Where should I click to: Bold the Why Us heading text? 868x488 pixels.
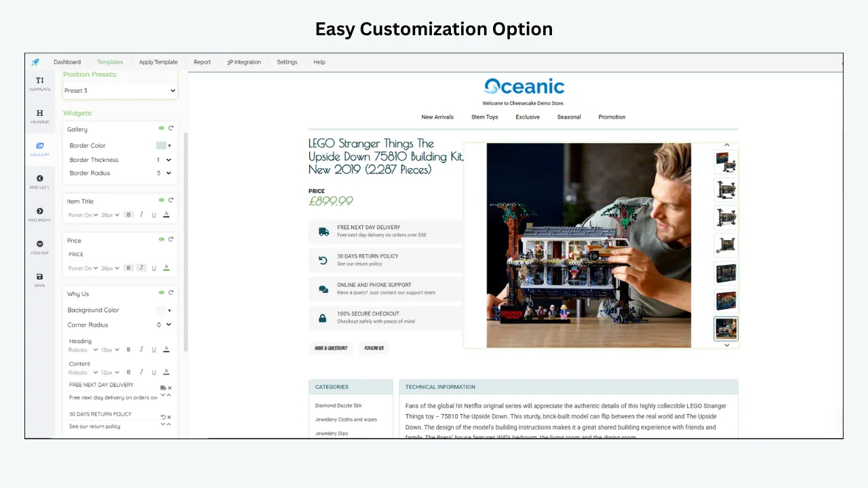128,350
